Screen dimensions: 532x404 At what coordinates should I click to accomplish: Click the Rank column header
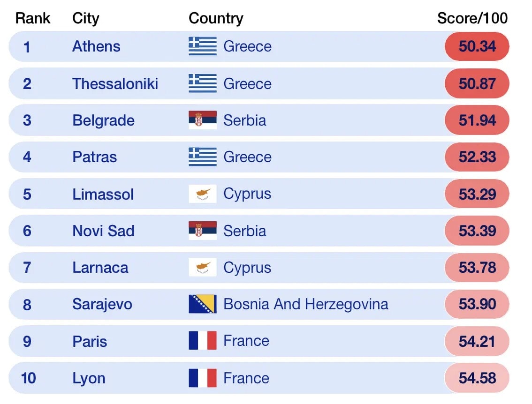pyautogui.click(x=33, y=18)
